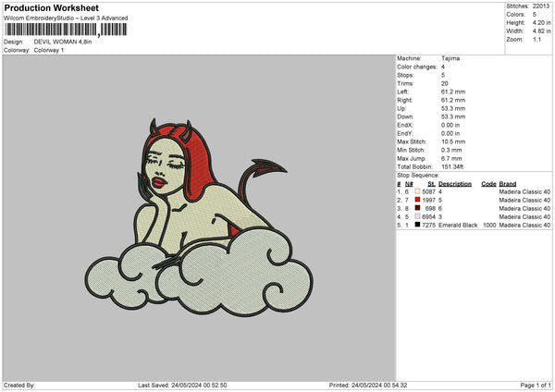Viewport: 555px width, 392px height.
Task: Click the Colors count value 5
Action: coord(535,15)
